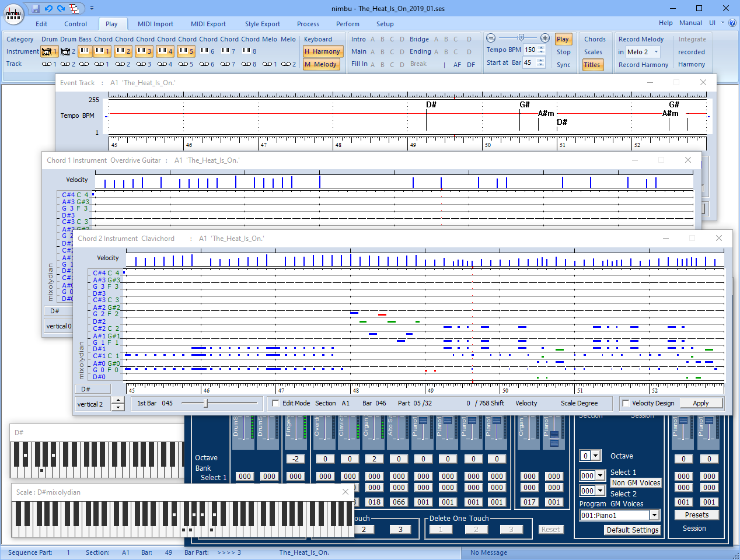Open the nimbu application orb menu
Viewport: 740px width, 560px height.
point(13,13)
